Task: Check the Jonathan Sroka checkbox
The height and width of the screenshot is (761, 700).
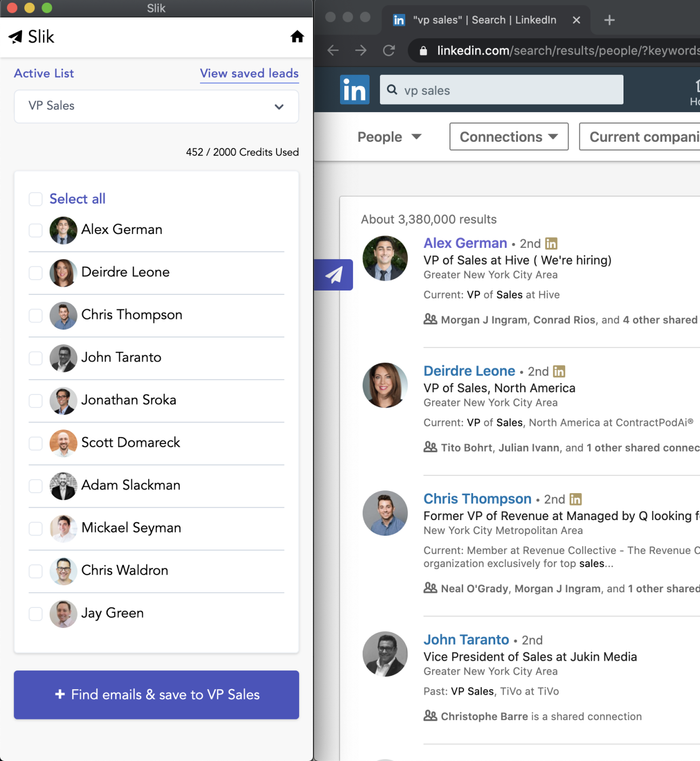Action: pos(36,400)
